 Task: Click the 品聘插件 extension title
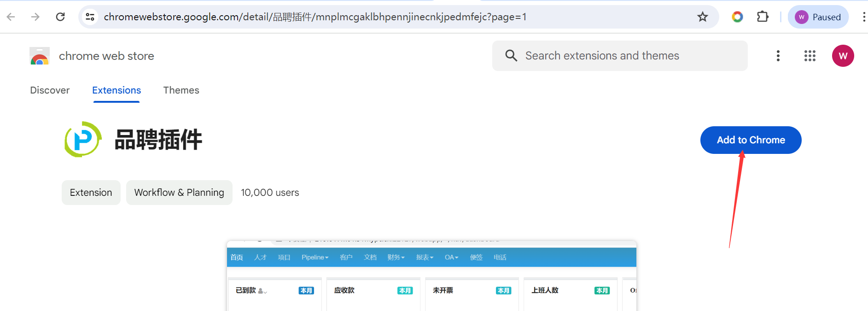pyautogui.click(x=158, y=140)
